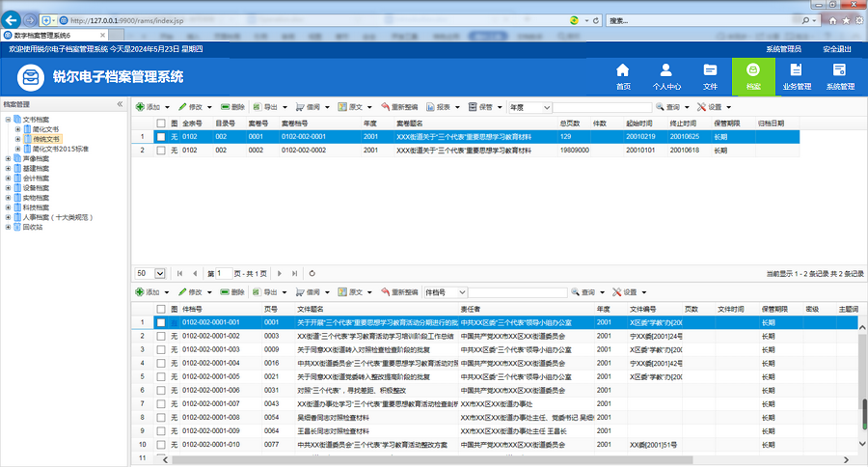Screen dimensions: 868x467
Task: Open the 个人中心 personal center icon
Action: point(665,76)
